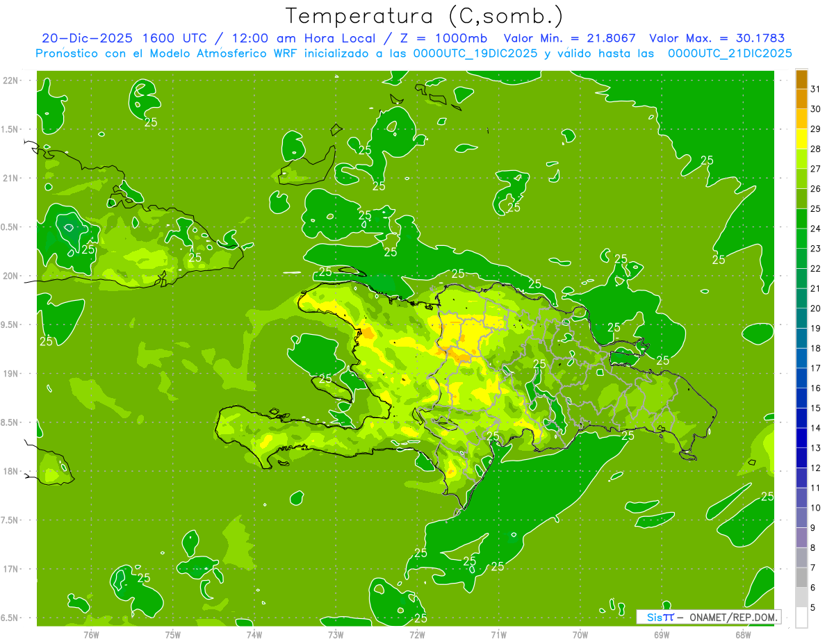Click the longitude label '74W'

[254, 635]
